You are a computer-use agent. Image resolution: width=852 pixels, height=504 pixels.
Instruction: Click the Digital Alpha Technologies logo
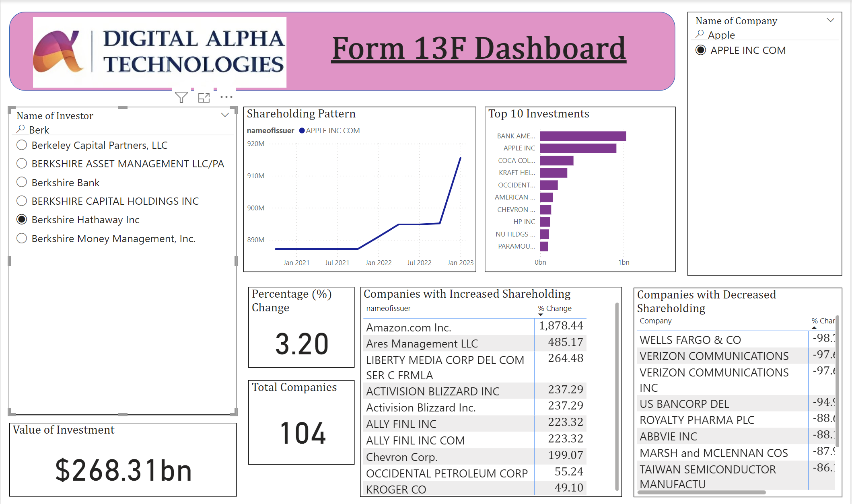point(160,52)
